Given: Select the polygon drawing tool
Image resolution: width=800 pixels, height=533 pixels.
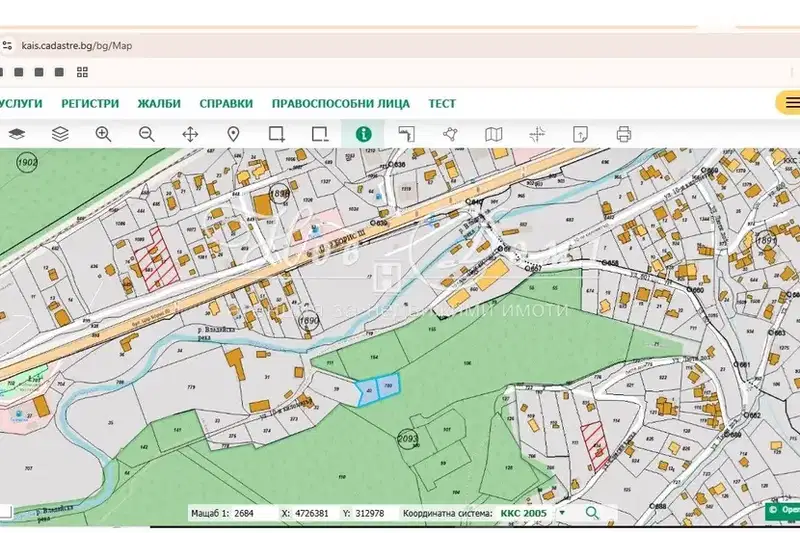Looking at the screenshot, I should point(450,134).
